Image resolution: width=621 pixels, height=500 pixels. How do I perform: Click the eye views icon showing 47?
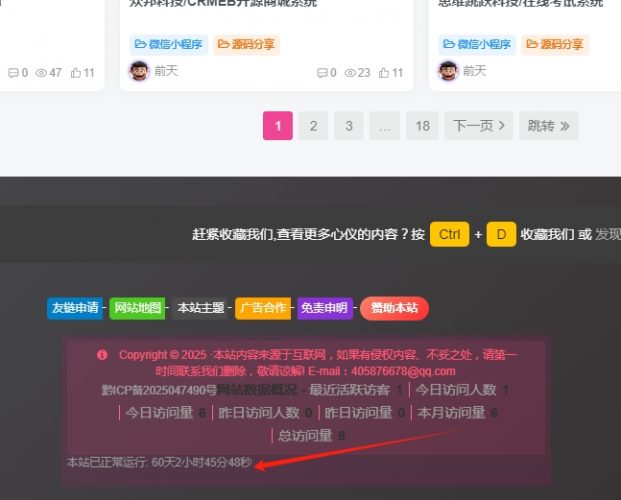(x=41, y=72)
